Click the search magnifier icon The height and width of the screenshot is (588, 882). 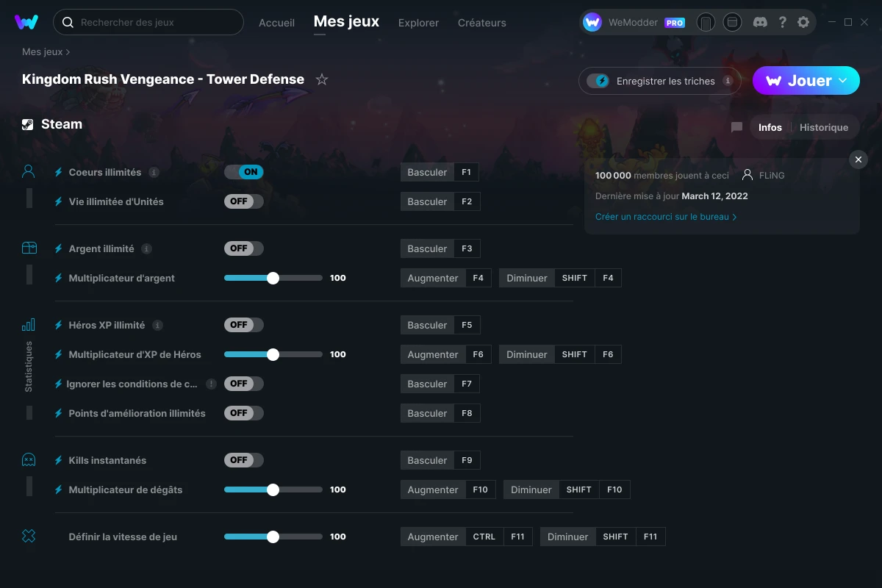(x=68, y=22)
